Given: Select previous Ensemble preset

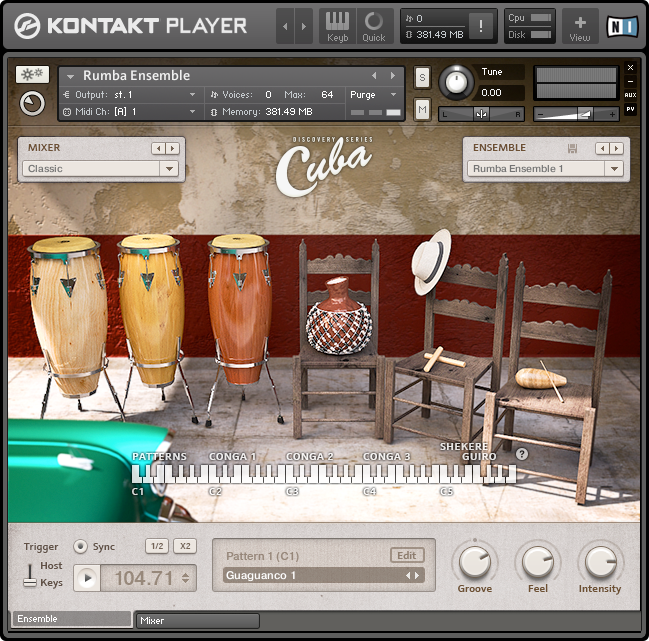Looking at the screenshot, I should (x=602, y=148).
